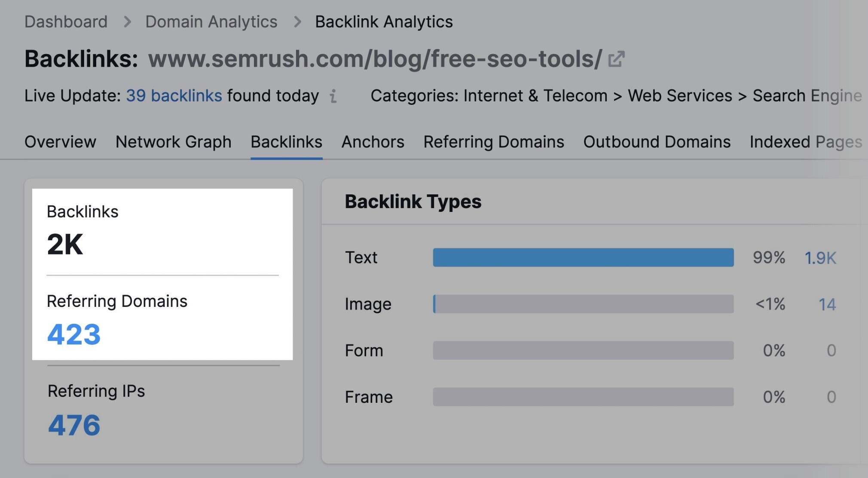Click the Text backlink type bar
This screenshot has width=868, height=478.
(x=583, y=257)
